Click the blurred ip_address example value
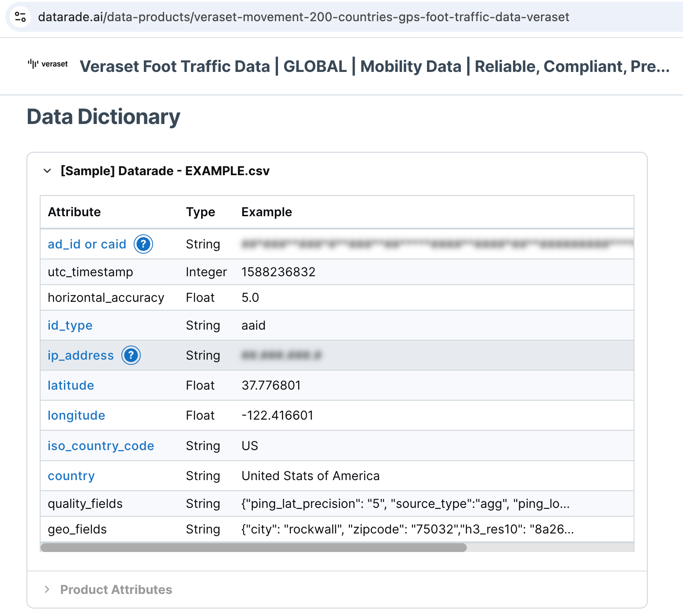This screenshot has width=683, height=616. [x=281, y=355]
